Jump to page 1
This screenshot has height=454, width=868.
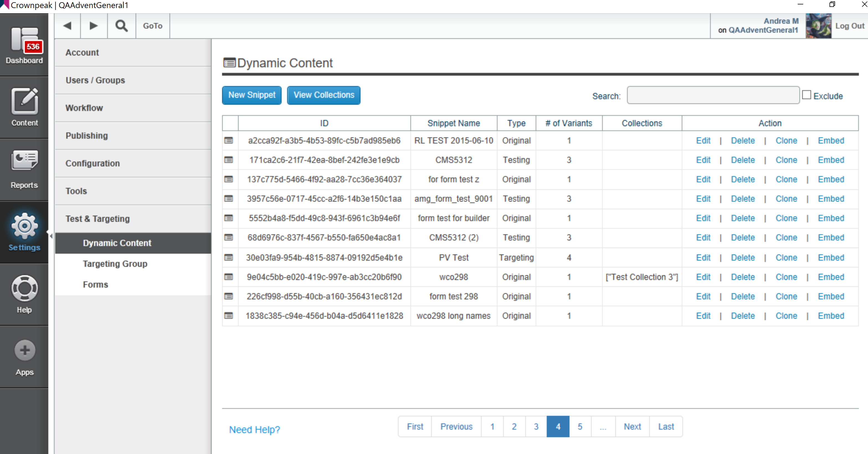[x=492, y=427]
